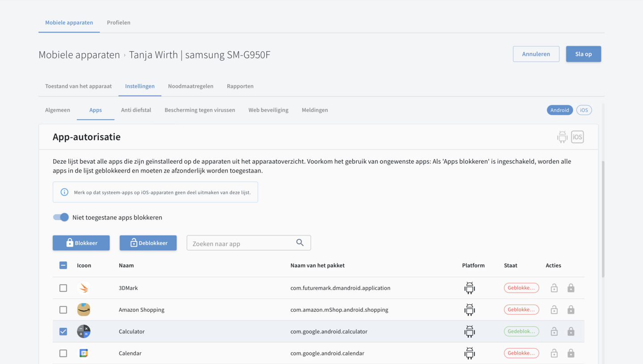Click the closed lock icon for Calculator

tap(571, 331)
